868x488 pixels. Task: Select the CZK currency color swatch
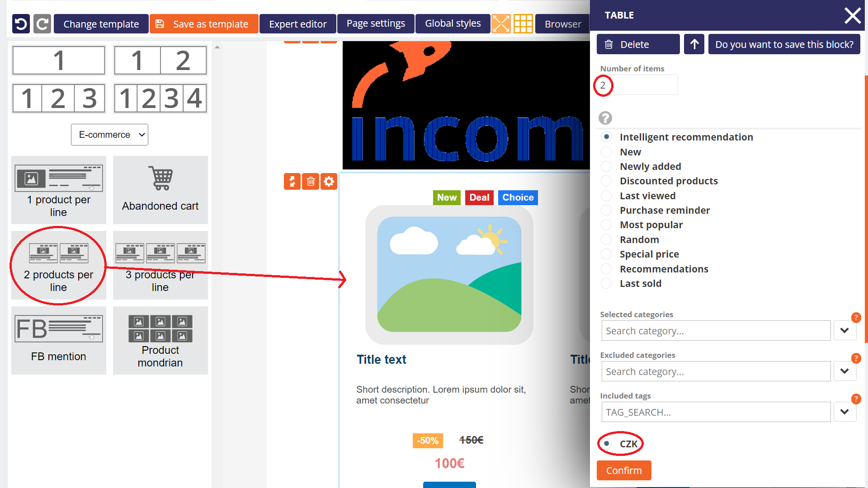607,444
